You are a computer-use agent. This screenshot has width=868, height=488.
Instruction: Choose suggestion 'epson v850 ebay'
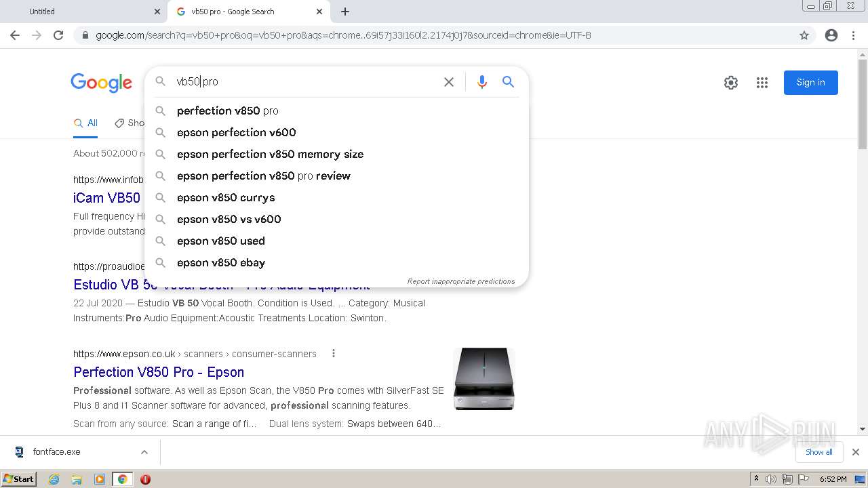[336, 262]
